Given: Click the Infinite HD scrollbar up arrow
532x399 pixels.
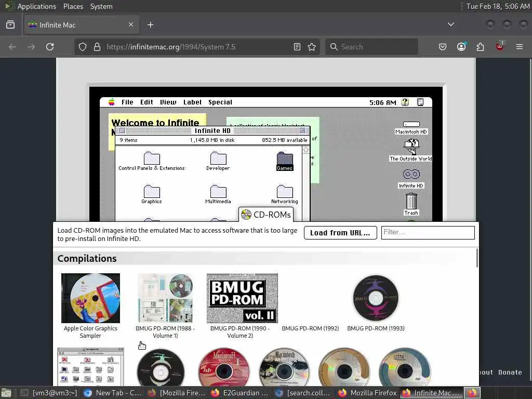Looking at the screenshot, I should coord(305,150).
